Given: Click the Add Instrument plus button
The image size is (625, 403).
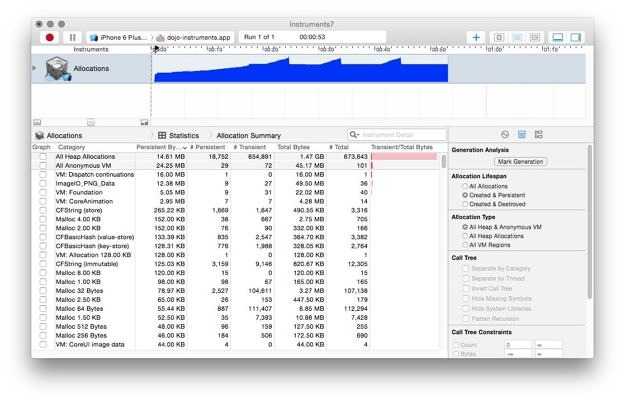Looking at the screenshot, I should coord(476,36).
